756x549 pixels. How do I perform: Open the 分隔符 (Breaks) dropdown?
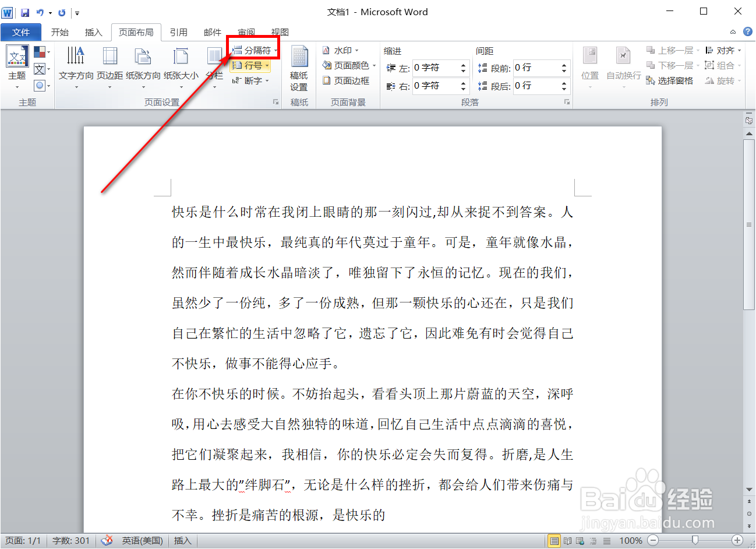(x=255, y=51)
